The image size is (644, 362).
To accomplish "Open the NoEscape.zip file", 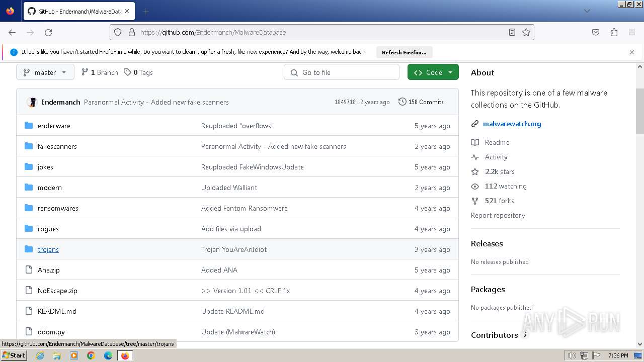I will tap(57, 291).
